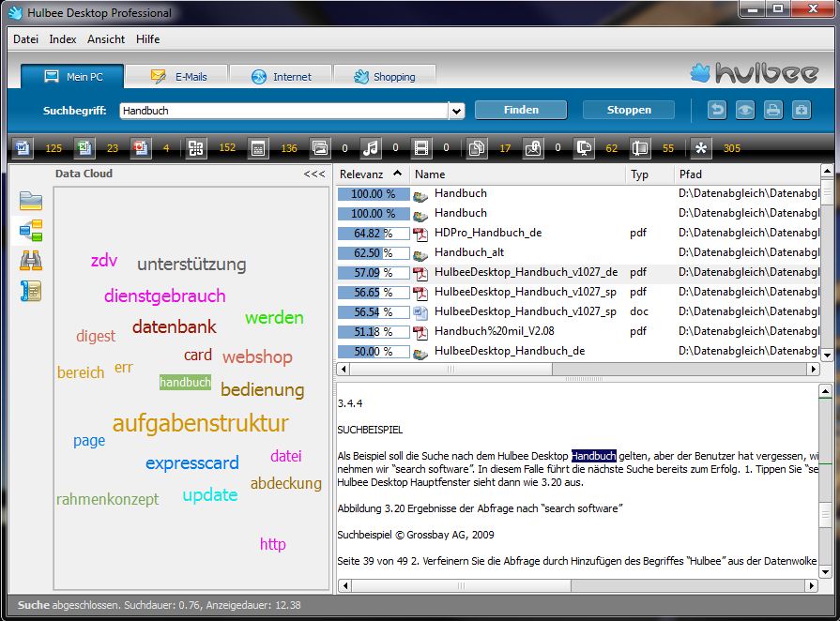Select the HDPro_Handbuch_de result row
The width and height of the screenshot is (840, 621).
487,233
